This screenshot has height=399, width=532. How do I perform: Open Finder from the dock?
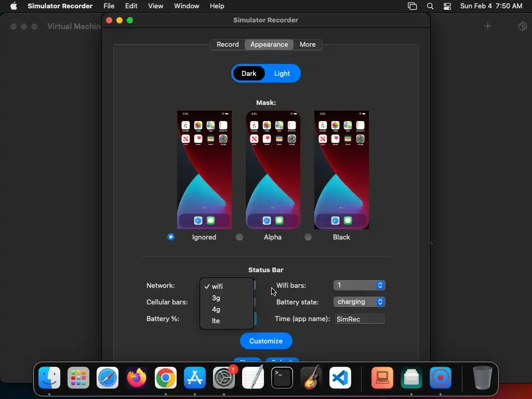click(x=49, y=378)
